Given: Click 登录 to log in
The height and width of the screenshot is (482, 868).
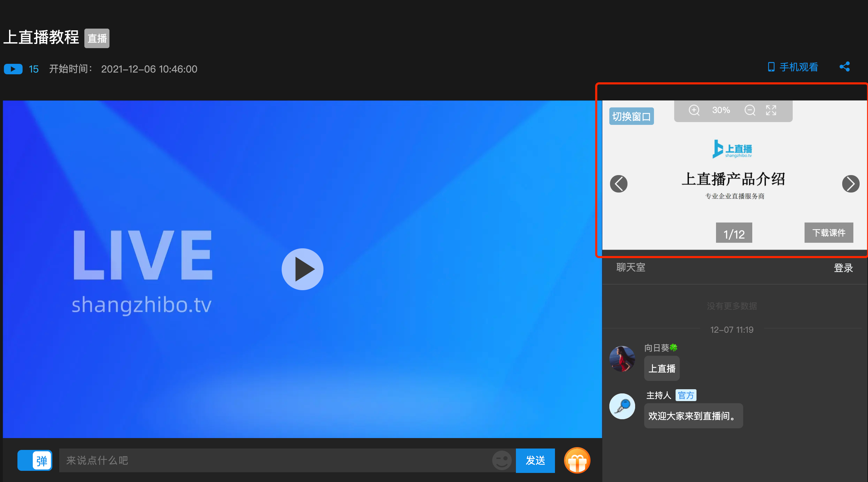Looking at the screenshot, I should (x=843, y=268).
